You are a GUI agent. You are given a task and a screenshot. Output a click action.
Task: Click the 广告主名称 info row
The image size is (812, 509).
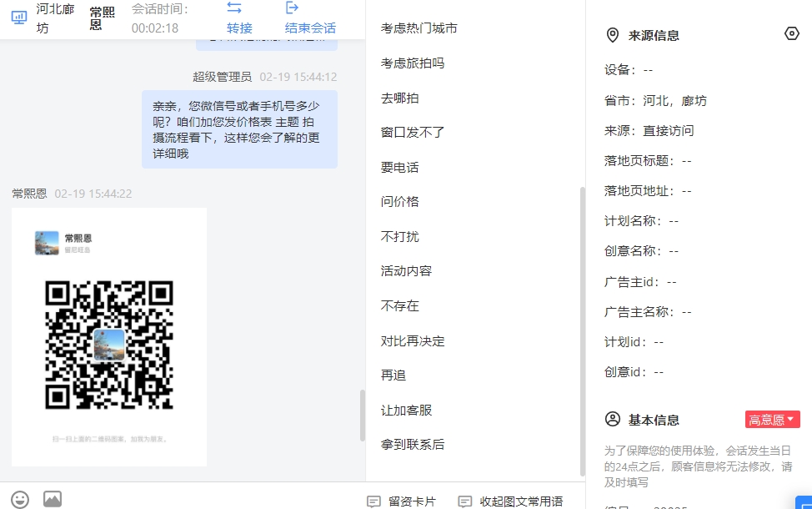click(x=647, y=312)
